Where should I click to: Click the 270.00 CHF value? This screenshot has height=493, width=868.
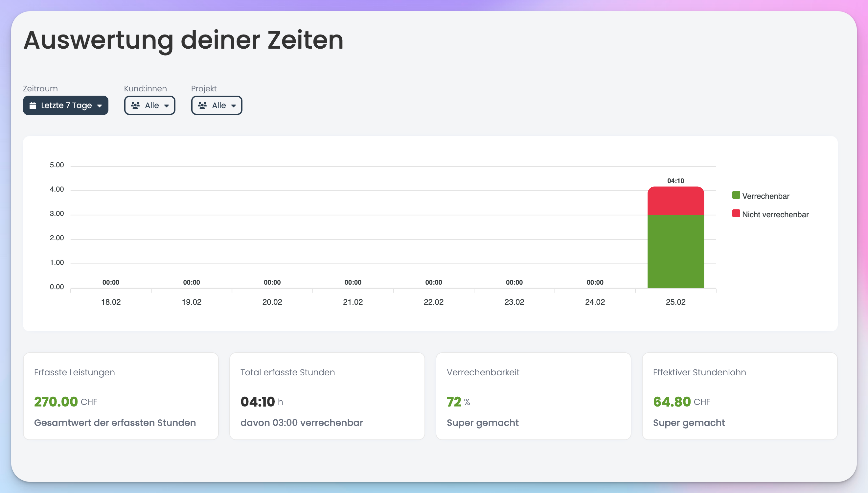pyautogui.click(x=66, y=402)
